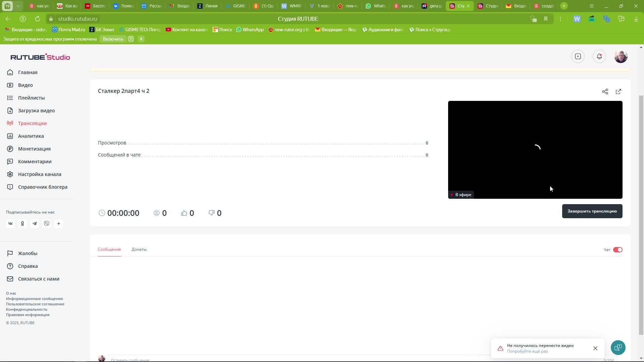Open the VK social link icon
The image size is (644, 362).
tap(10, 224)
